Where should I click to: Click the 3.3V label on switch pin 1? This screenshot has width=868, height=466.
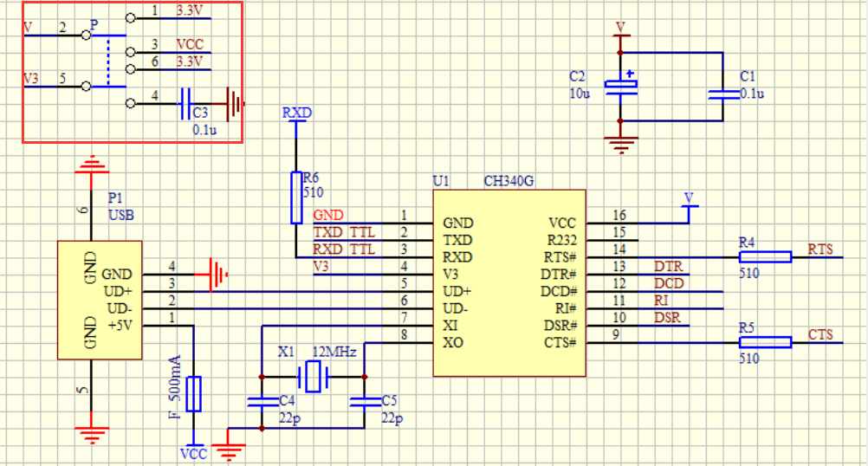coord(190,10)
